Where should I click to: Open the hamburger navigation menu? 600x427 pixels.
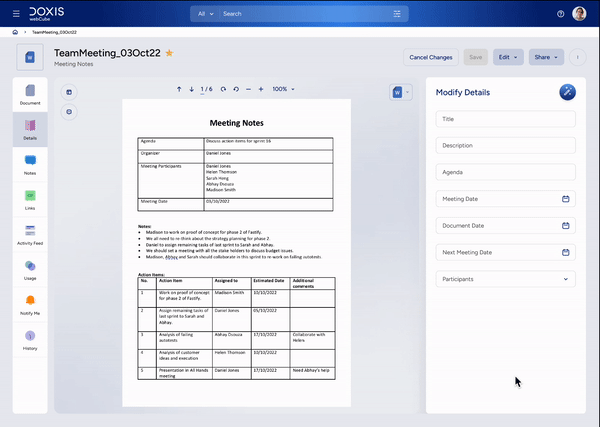tap(16, 14)
